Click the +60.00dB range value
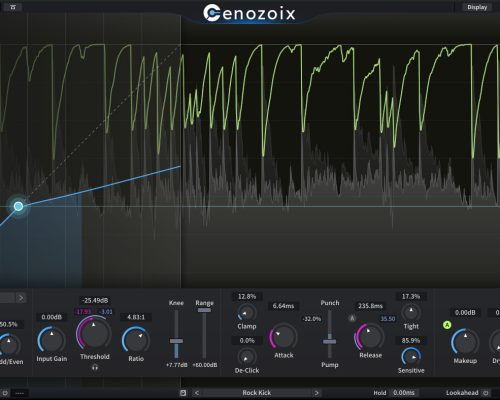This screenshot has height=400, width=500. 205,365
